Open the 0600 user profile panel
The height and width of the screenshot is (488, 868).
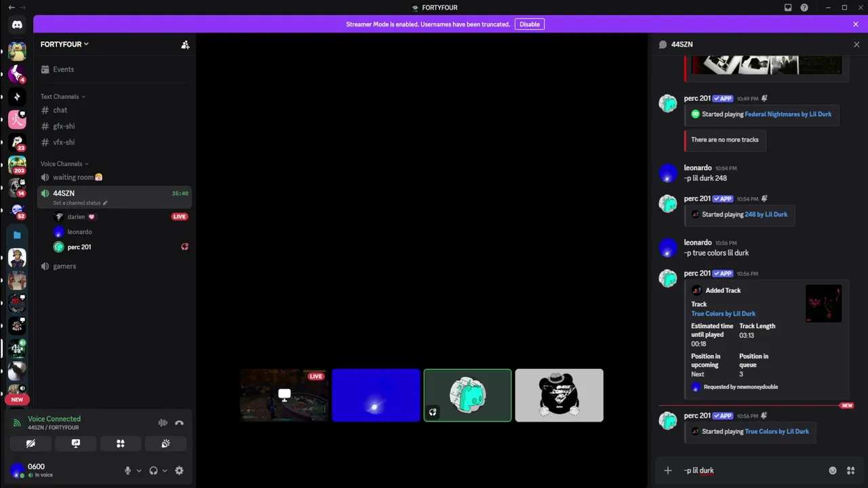point(62,470)
